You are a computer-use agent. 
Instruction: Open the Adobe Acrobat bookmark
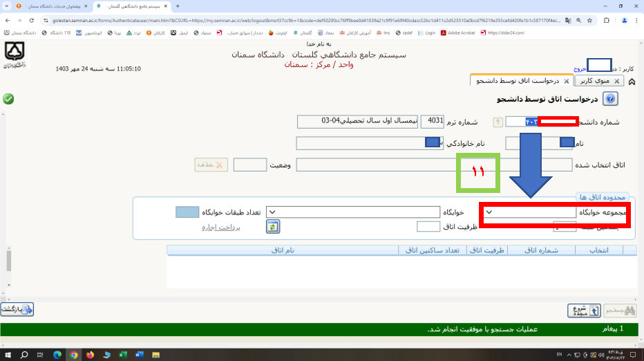(x=462, y=33)
